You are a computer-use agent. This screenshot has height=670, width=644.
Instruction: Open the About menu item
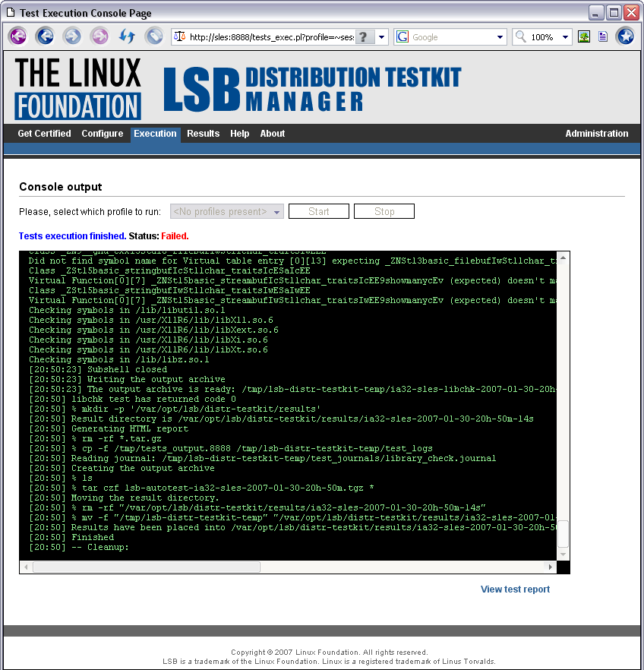pos(273,134)
